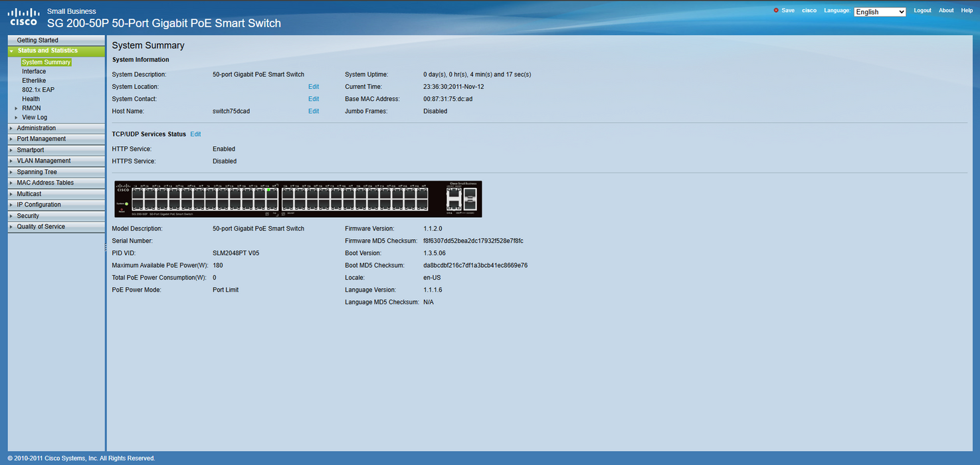Edit the System Contact

coord(314,99)
